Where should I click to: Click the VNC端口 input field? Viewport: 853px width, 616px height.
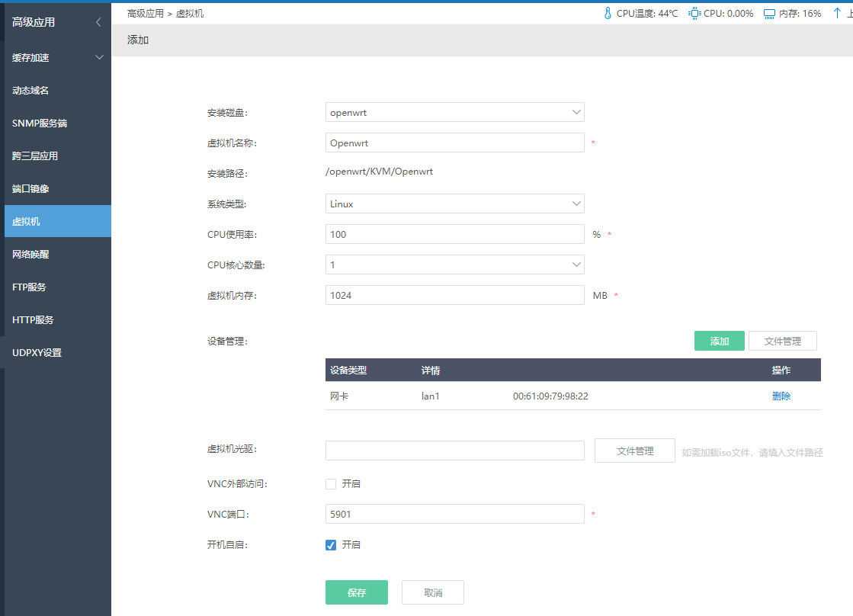pos(455,514)
